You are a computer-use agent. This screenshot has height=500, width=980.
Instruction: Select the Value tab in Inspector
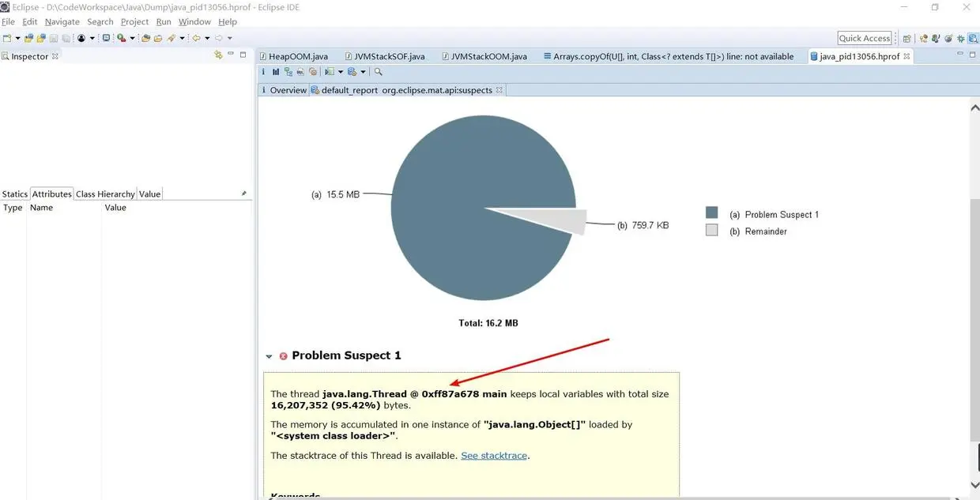coord(149,194)
